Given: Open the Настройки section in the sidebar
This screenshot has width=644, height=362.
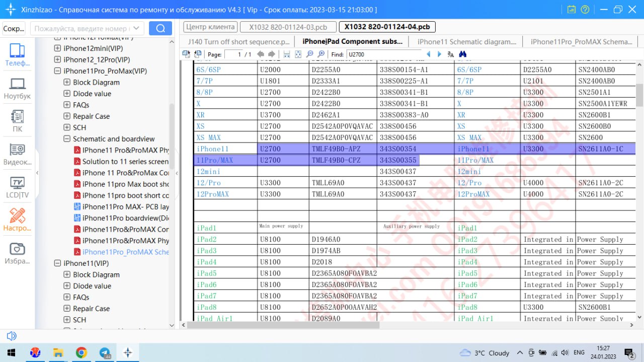Looking at the screenshot, I should (17, 220).
